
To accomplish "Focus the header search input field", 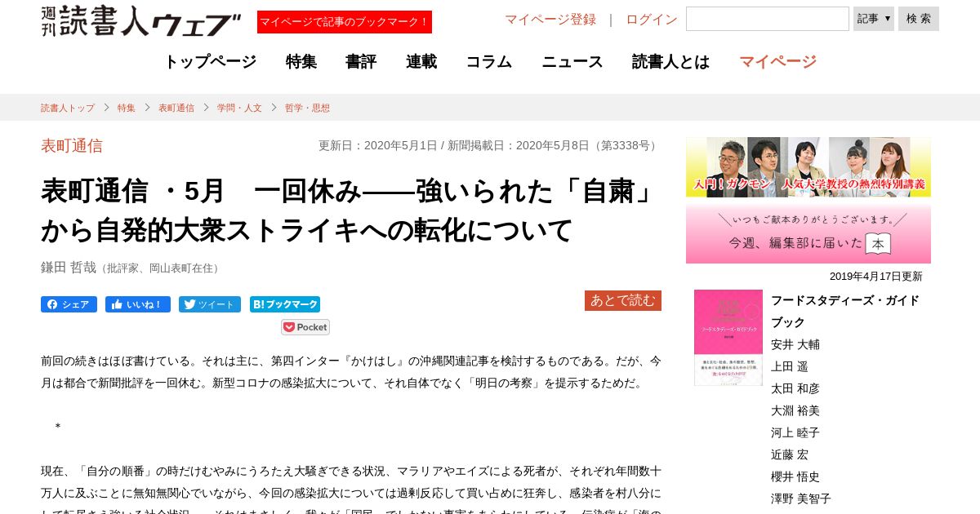I will click(768, 19).
